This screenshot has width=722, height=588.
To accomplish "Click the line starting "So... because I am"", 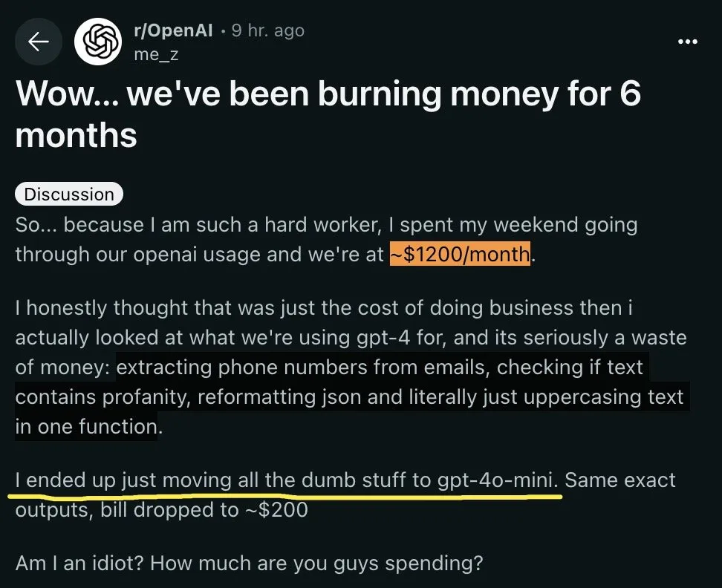I will 327,225.
